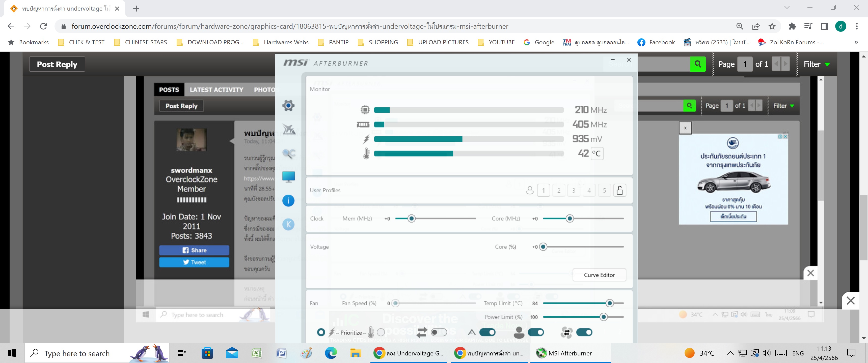Open the Curve Editor
This screenshot has width=868, height=363.
coord(599,275)
